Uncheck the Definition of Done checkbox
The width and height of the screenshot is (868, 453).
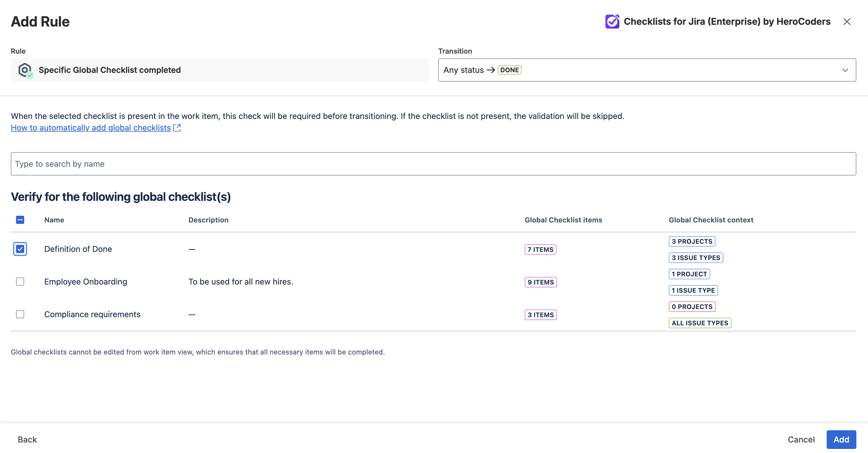tap(20, 249)
